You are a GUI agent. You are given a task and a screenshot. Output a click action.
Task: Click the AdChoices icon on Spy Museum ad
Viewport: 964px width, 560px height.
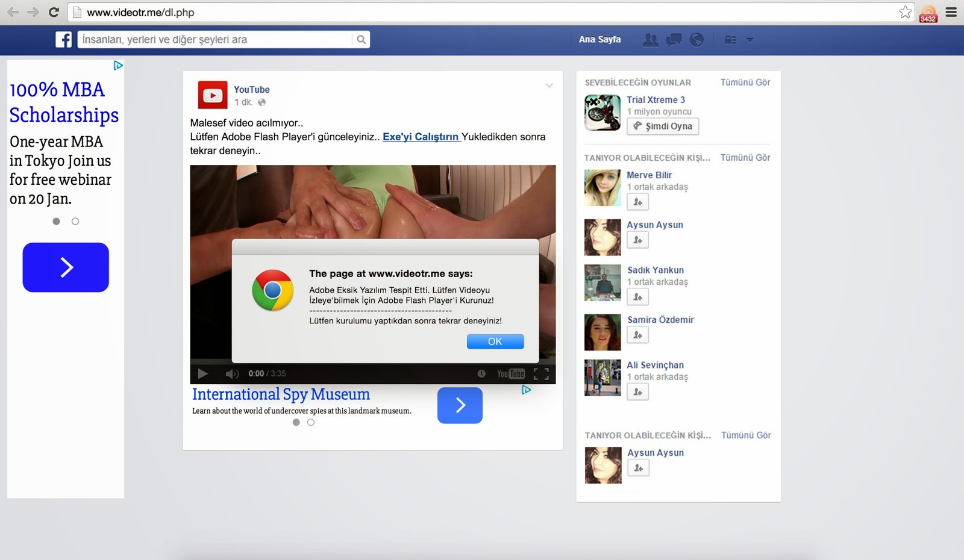click(526, 390)
